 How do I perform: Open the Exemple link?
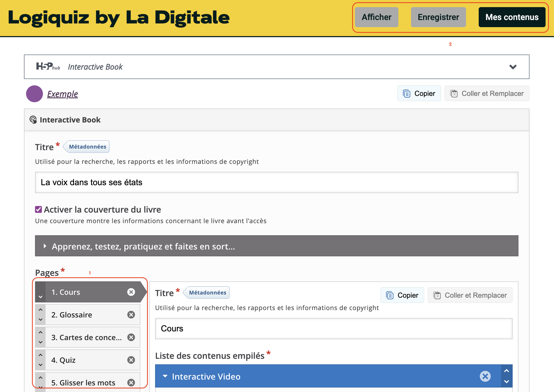coord(62,94)
